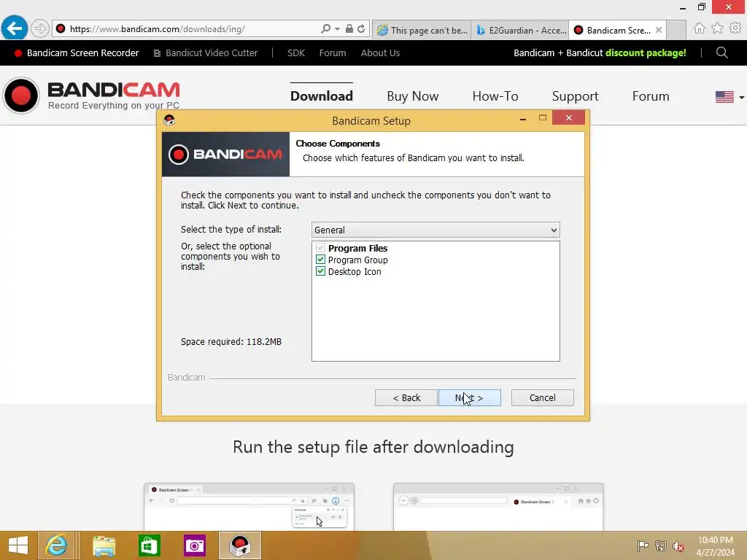Click the browser Back arrow button
The width and height of the screenshot is (747, 560).
coord(15,28)
